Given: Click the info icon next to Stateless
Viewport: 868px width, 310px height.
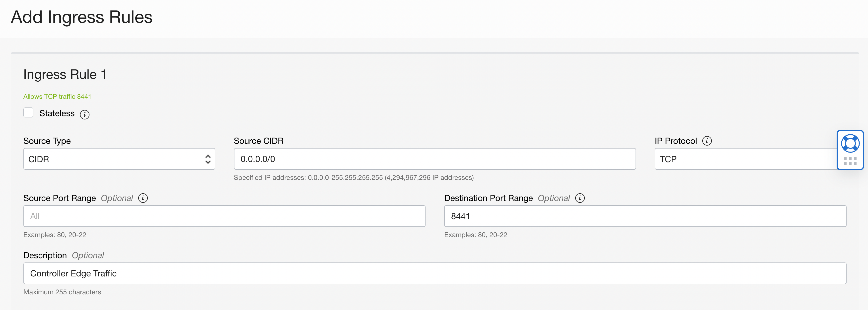Looking at the screenshot, I should [84, 115].
